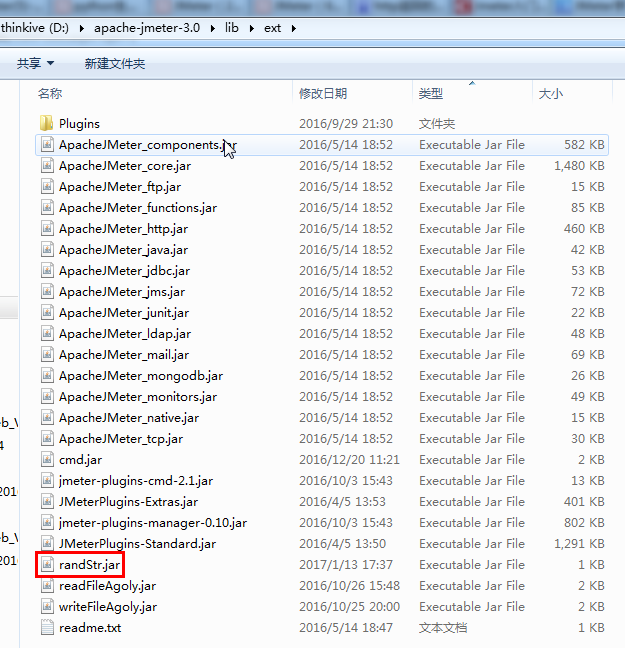
Task: Select the cmd.jar file icon
Action: point(48,459)
